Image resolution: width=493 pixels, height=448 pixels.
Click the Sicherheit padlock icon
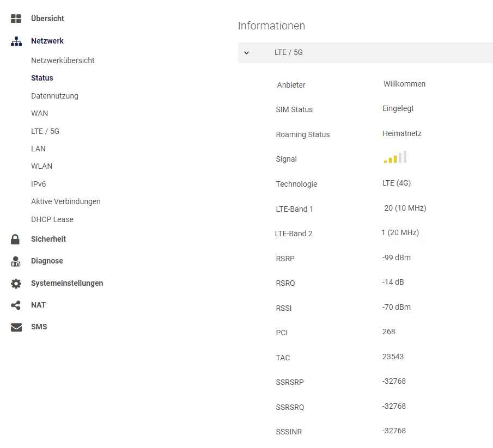[x=15, y=240]
